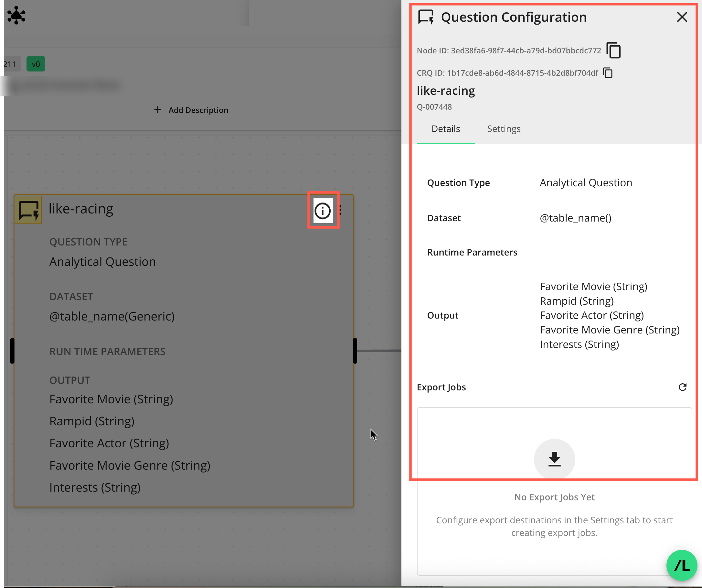Select the green v0 version badge

[36, 63]
